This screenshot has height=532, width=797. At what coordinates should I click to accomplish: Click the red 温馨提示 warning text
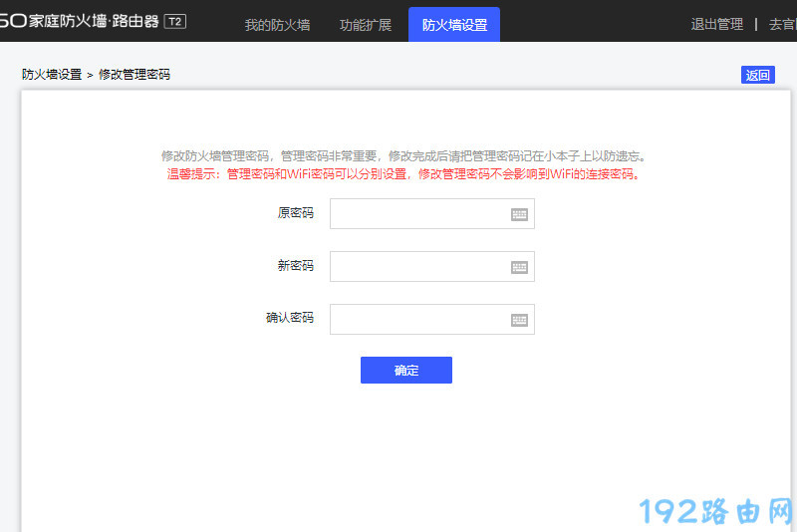tap(403, 173)
